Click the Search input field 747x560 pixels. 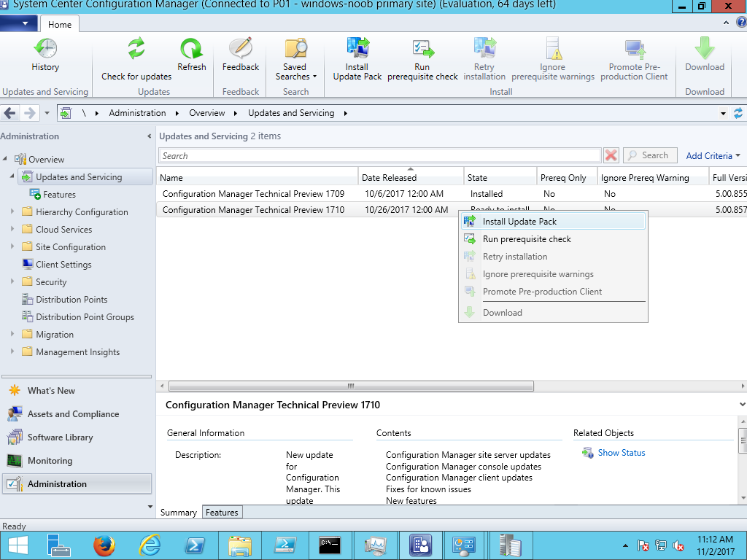tap(379, 156)
